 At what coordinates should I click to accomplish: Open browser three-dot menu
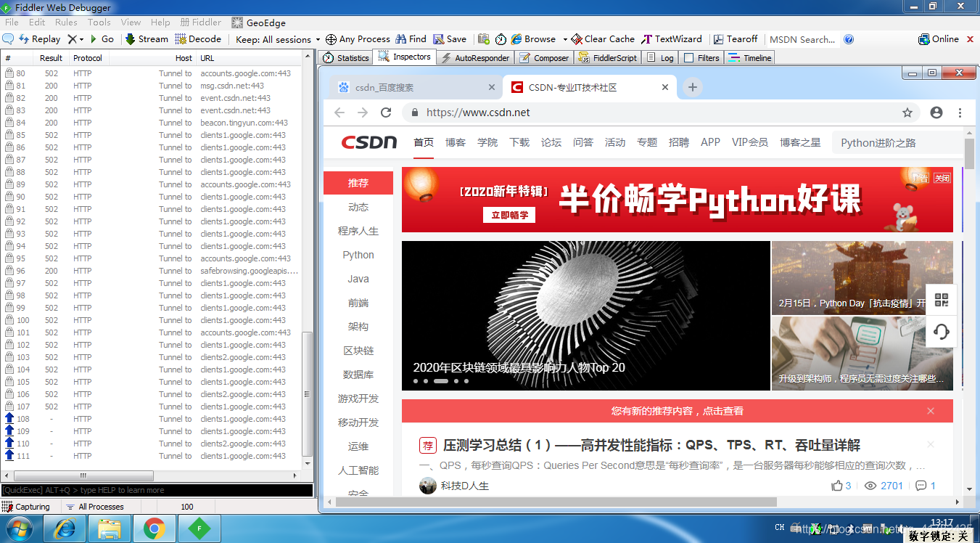960,113
